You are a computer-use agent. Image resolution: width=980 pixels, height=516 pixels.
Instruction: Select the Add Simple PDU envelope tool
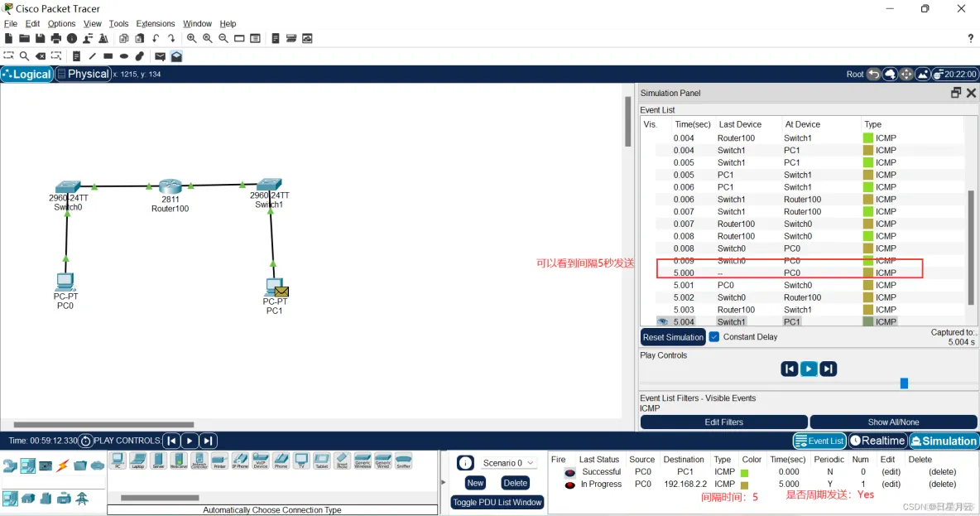pyautogui.click(x=160, y=56)
